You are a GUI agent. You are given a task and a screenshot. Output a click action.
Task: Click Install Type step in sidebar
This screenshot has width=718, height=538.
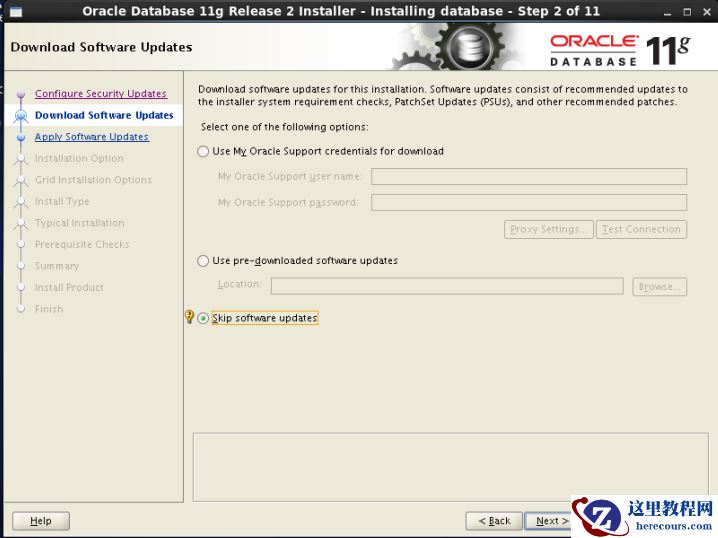coord(62,201)
